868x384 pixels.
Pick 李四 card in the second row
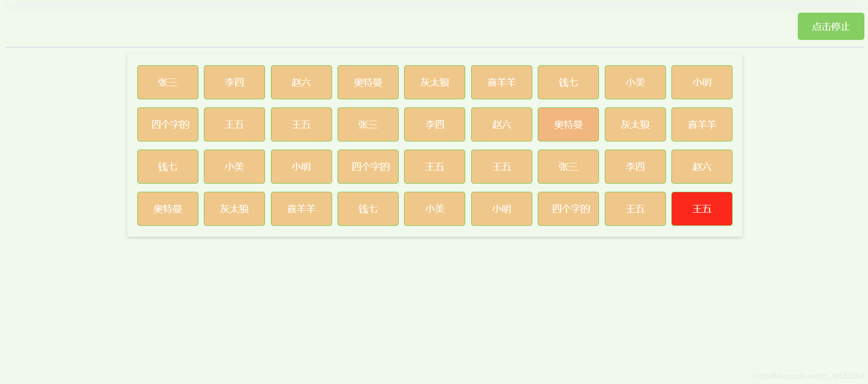click(434, 124)
